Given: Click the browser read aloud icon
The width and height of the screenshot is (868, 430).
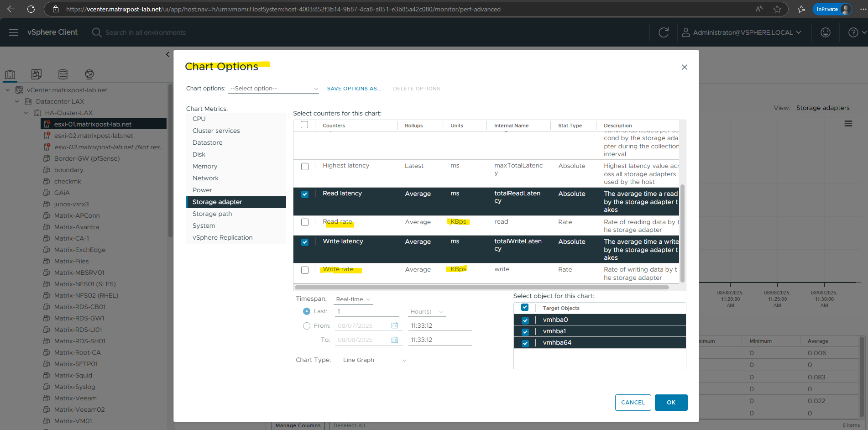Looking at the screenshot, I should (759, 9).
